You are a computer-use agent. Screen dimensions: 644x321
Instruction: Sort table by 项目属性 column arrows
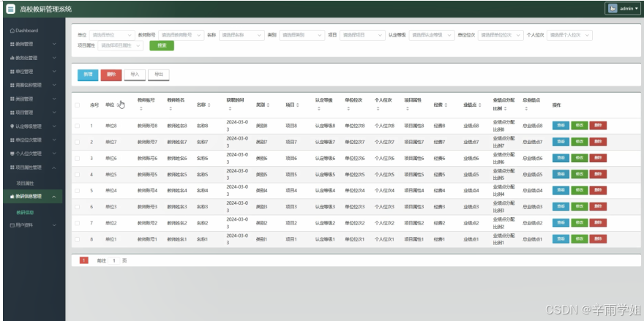tap(408, 109)
